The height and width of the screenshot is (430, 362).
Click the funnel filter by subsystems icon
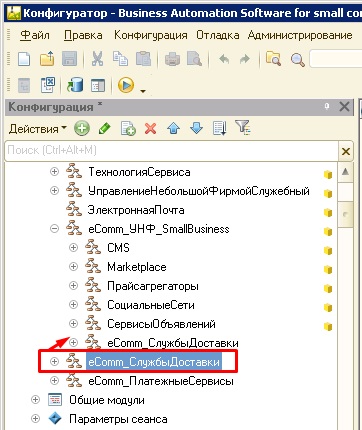point(242,128)
